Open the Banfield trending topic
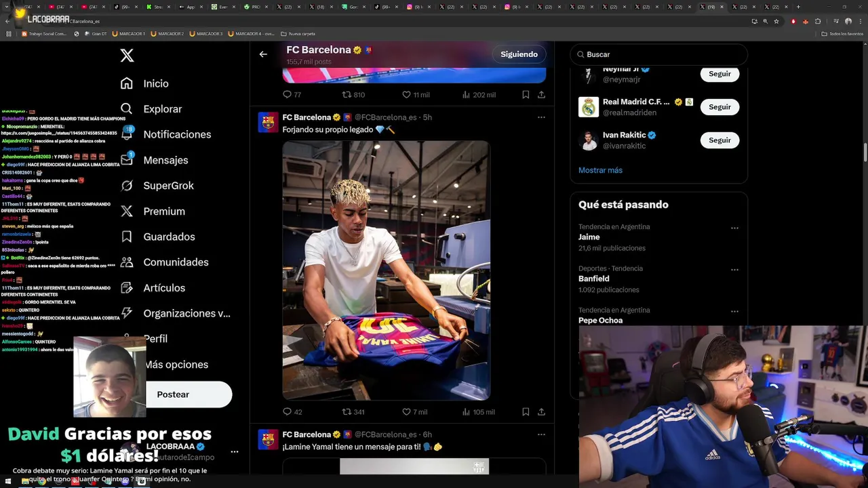Image resolution: width=868 pixels, height=488 pixels. (x=594, y=279)
